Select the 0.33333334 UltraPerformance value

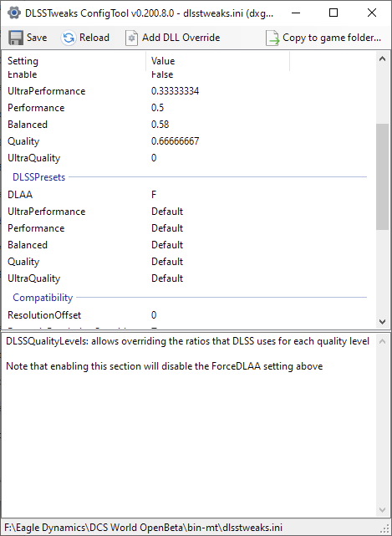[176, 91]
